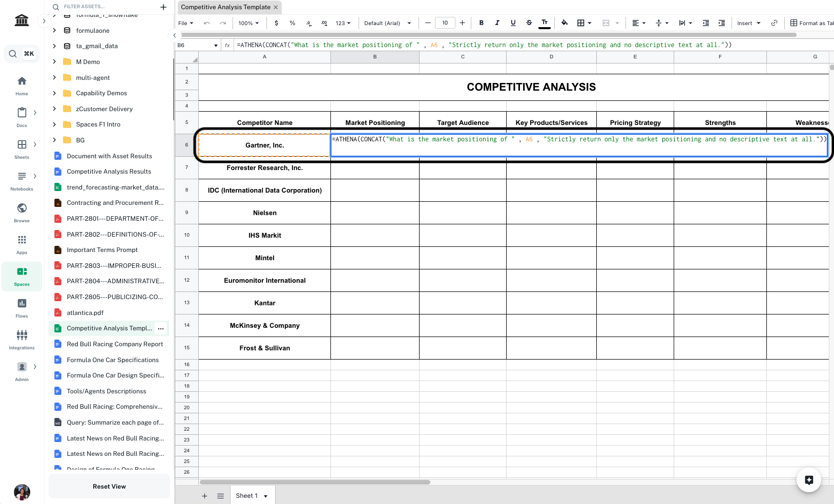Viewport: 834px width, 504px height.
Task: Open the atlantica.pdf file
Action: point(85,313)
